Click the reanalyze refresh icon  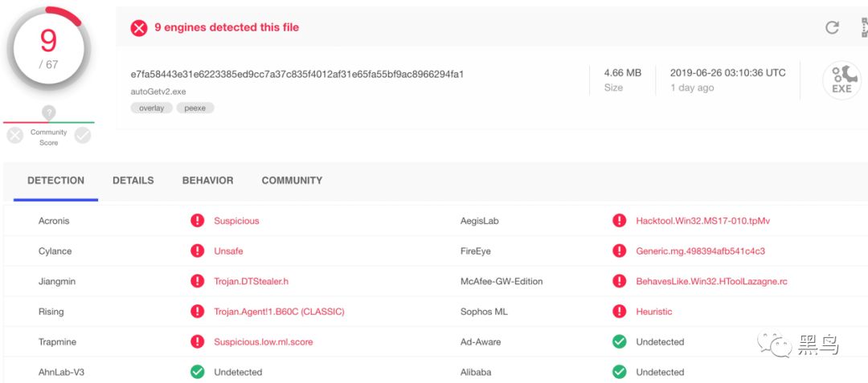pyautogui.click(x=833, y=27)
